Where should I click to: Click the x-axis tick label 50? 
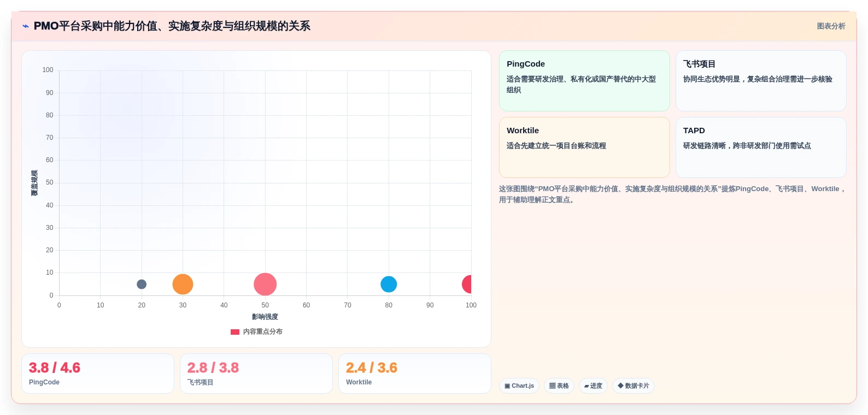[x=265, y=305]
